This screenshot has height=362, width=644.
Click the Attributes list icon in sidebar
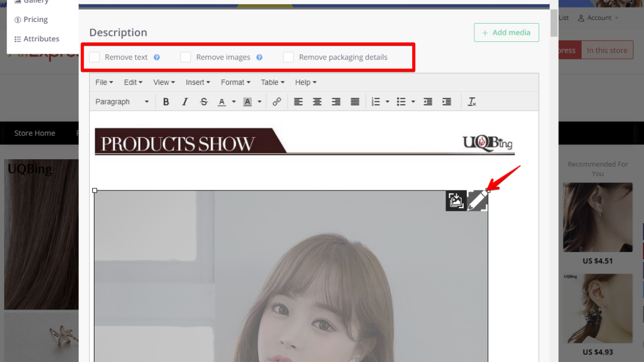(18, 39)
